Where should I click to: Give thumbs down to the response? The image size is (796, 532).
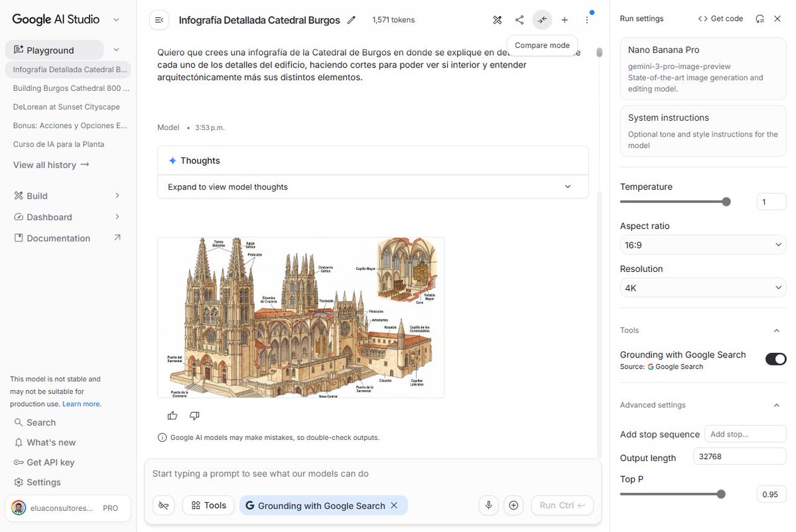pyautogui.click(x=194, y=415)
